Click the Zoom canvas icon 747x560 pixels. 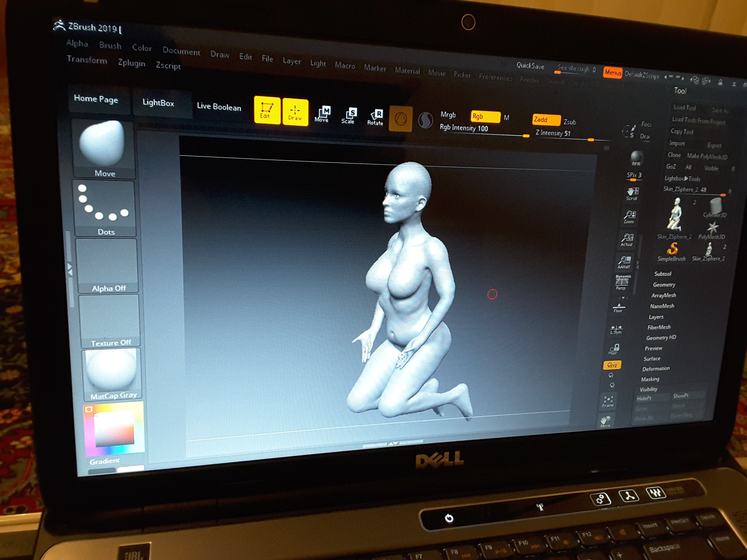[629, 217]
